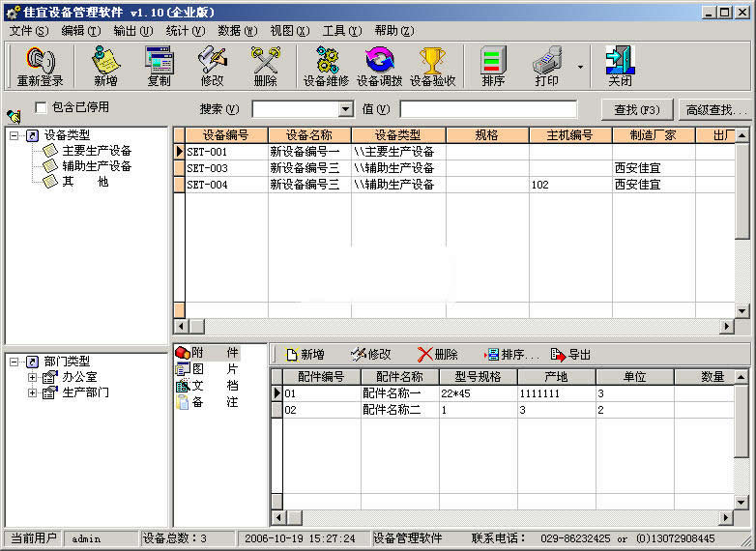Screen dimensions: 756x551
Task: Expand the 生产部门 department node
Action: (x=32, y=392)
